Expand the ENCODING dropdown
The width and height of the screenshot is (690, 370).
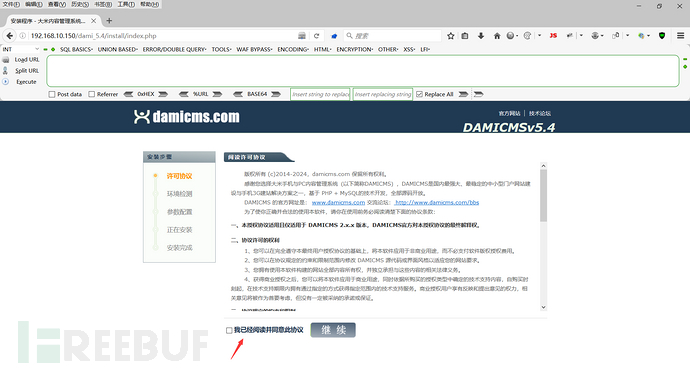click(x=293, y=49)
